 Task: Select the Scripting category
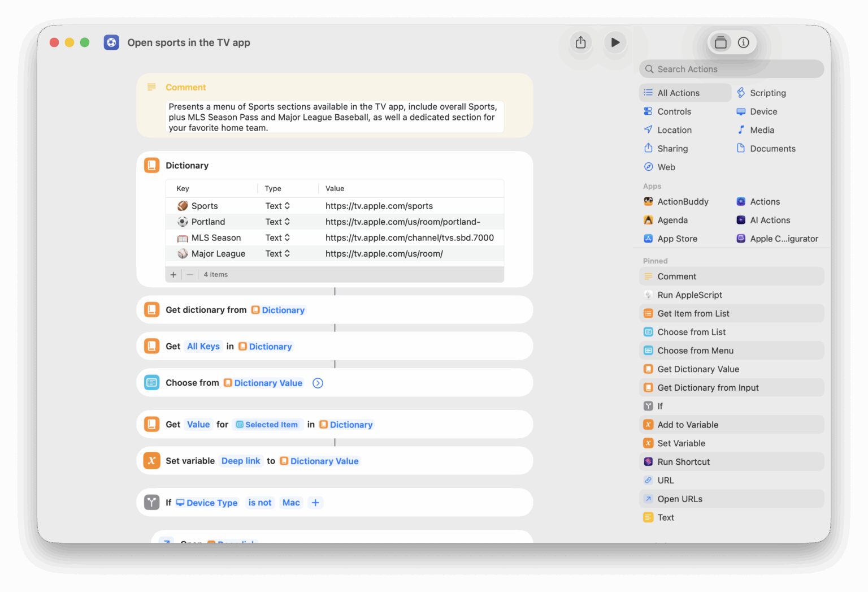[767, 93]
